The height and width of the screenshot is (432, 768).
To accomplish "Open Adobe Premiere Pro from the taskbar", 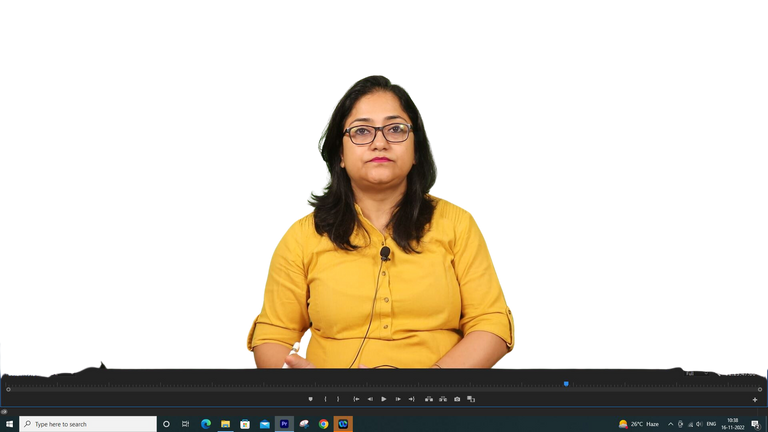I will pos(284,424).
